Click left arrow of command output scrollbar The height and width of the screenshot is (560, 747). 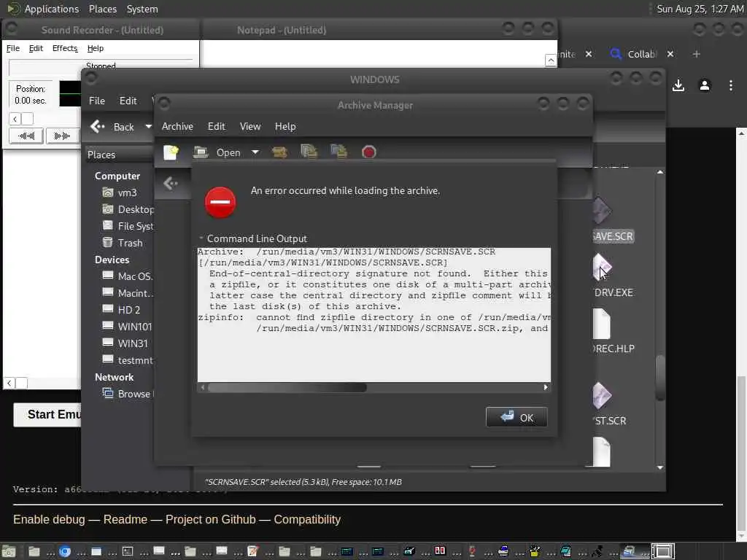click(x=203, y=388)
